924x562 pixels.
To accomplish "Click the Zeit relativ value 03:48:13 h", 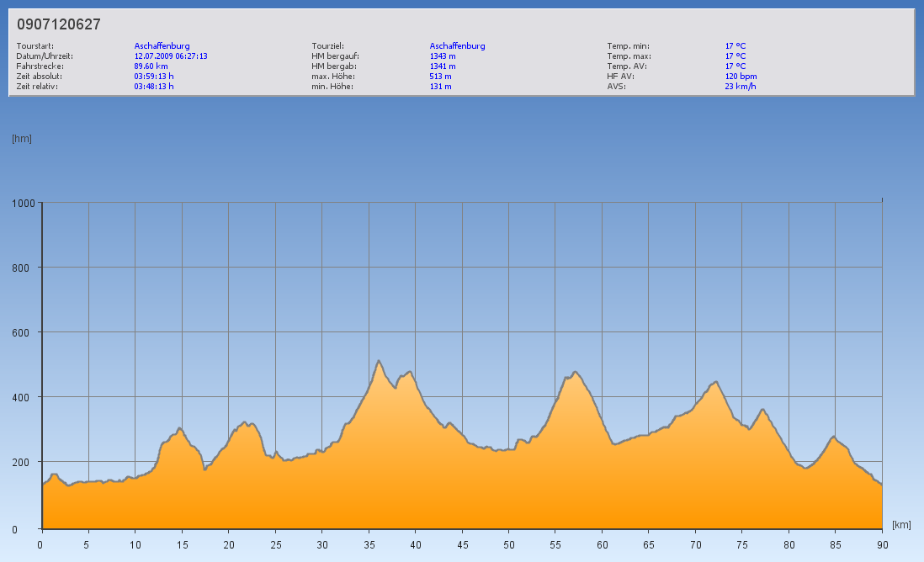I will click(154, 86).
